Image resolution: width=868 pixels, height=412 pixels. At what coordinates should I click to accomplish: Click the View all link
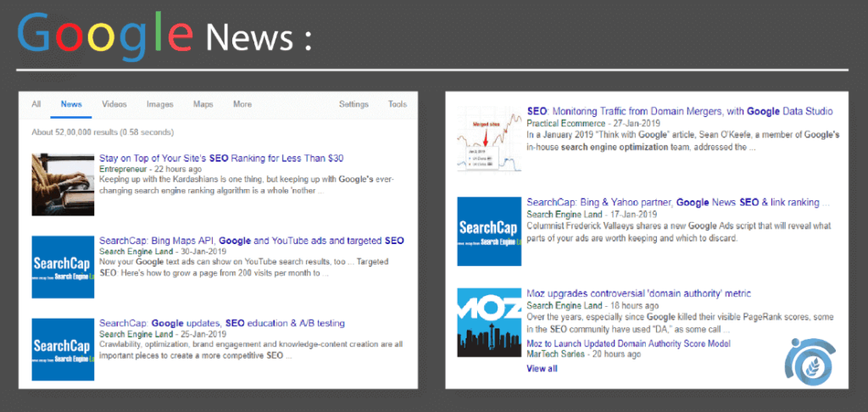pos(542,369)
